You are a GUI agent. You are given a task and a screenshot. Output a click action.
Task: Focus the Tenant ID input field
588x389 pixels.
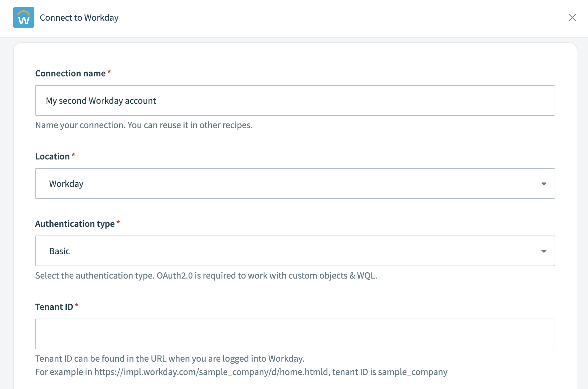[x=295, y=334]
